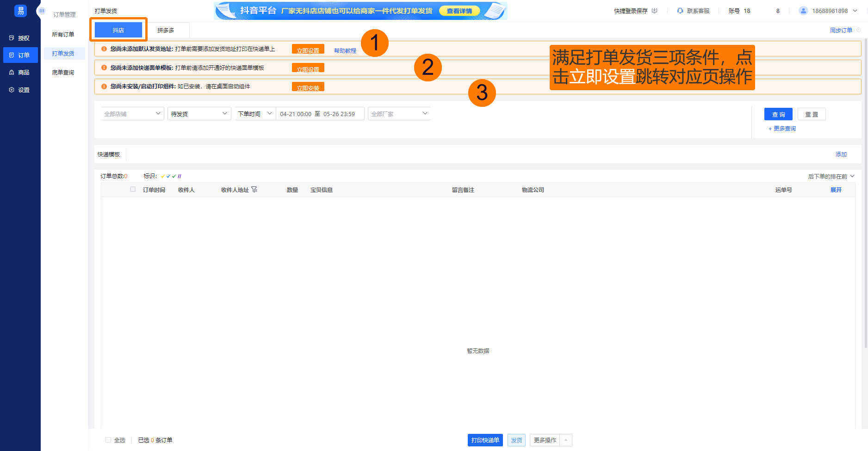Image resolution: width=868 pixels, height=451 pixels.
Task: Click the warning icon on the print component notice
Action: (x=104, y=86)
